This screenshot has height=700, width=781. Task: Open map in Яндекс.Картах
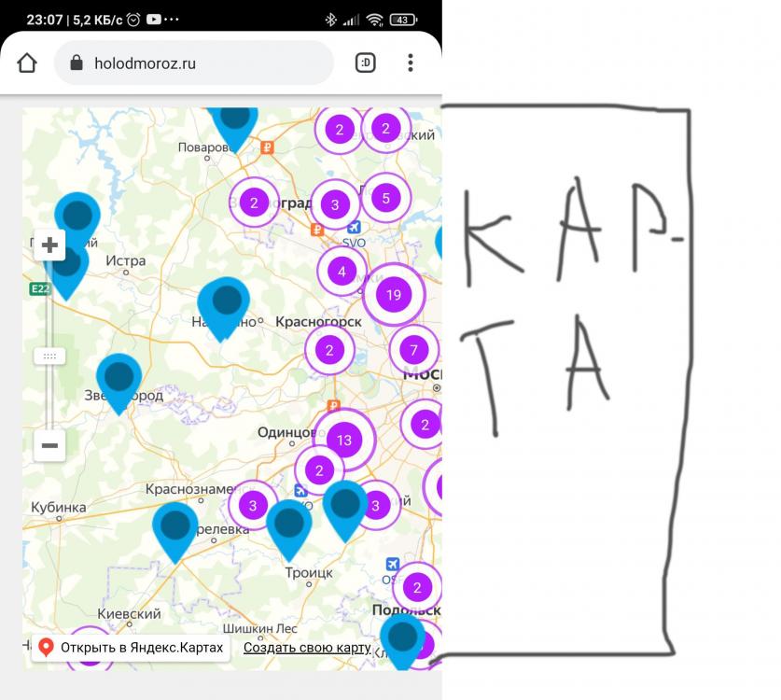pyautogui.click(x=131, y=648)
